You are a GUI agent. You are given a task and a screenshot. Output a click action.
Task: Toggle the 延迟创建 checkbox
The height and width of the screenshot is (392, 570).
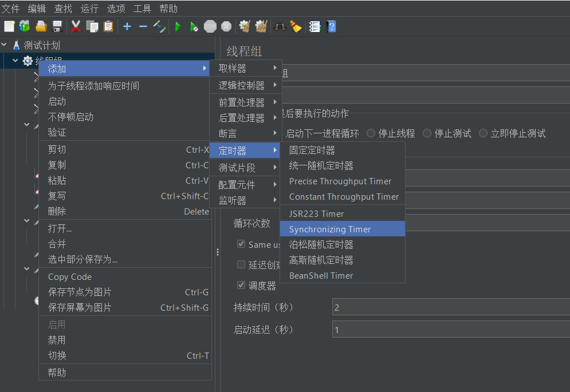click(x=241, y=264)
